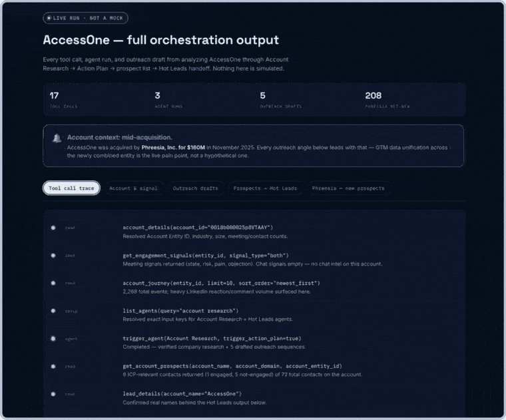
Task: Click the "Resolved exact input keys" description line
Action: click(x=208, y=319)
